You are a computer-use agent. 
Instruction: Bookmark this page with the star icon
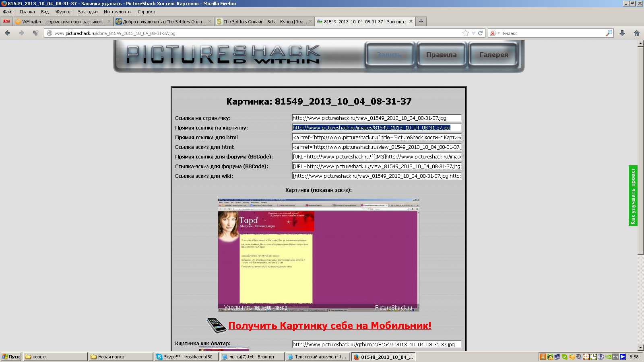466,33
